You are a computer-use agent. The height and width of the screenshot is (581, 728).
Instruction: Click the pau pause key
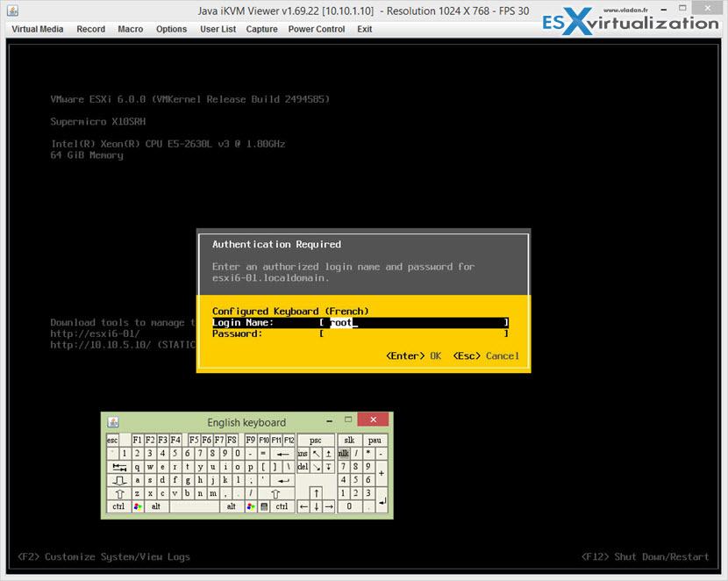[375, 441]
